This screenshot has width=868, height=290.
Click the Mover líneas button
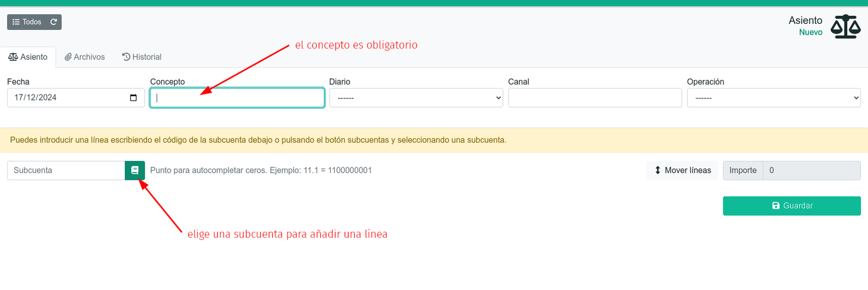(682, 171)
